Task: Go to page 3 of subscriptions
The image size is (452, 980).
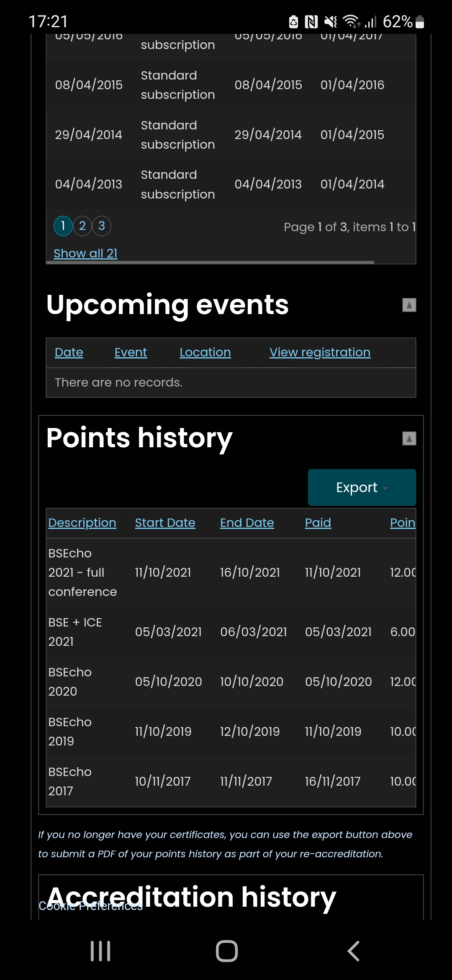Action: [102, 226]
